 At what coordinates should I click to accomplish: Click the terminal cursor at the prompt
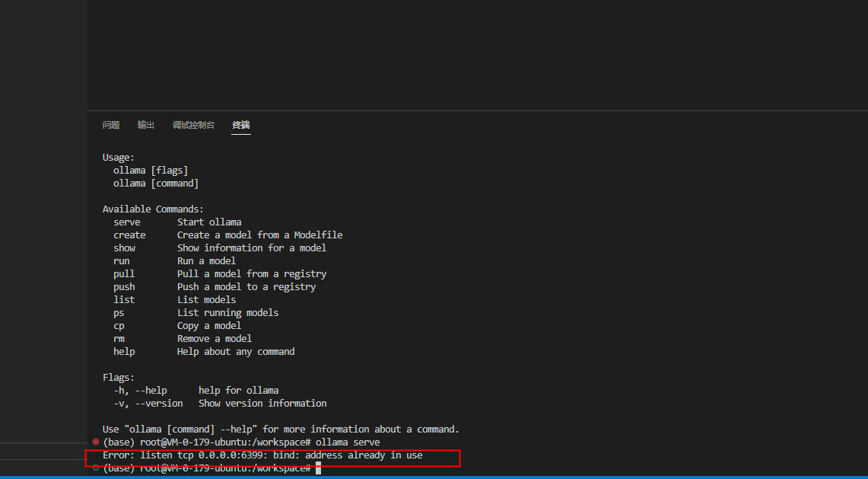318,468
